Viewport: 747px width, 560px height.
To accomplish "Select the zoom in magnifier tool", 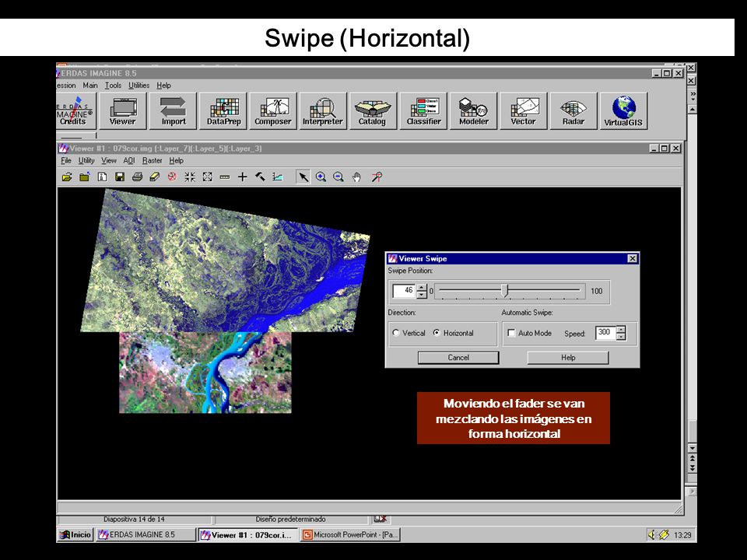I will coord(321,177).
